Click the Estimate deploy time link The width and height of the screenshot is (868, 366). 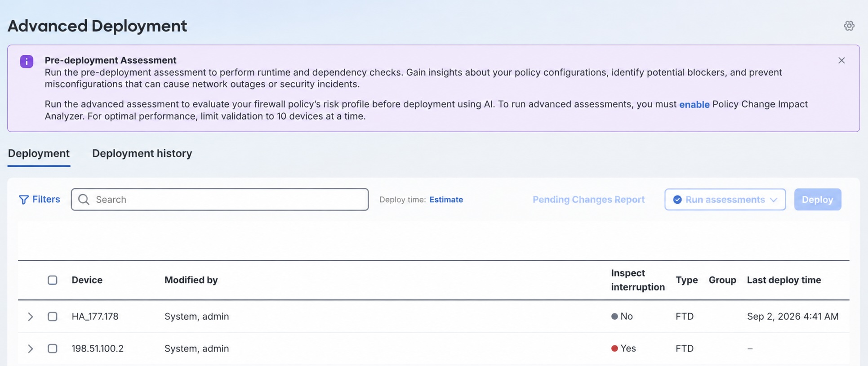point(446,200)
